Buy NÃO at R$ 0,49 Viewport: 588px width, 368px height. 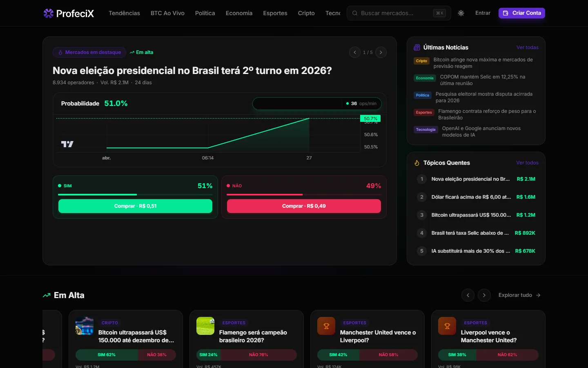point(304,206)
